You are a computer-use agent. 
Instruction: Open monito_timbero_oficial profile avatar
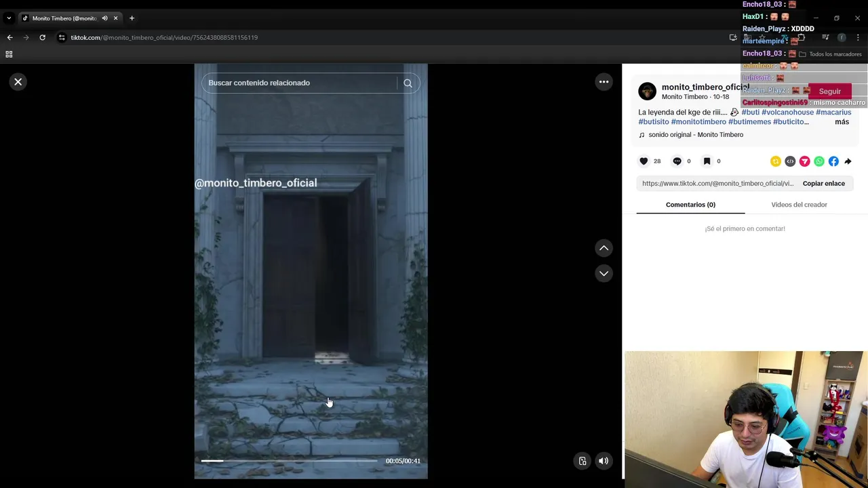pos(648,91)
